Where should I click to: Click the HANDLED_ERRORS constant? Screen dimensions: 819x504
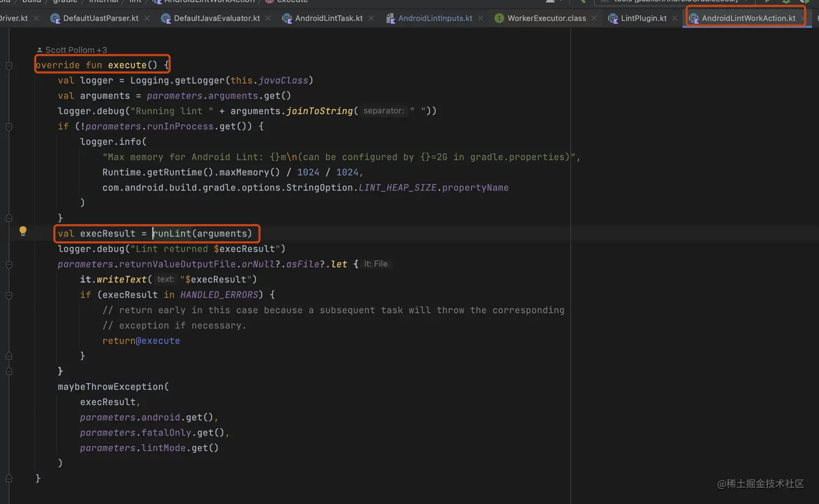219,295
